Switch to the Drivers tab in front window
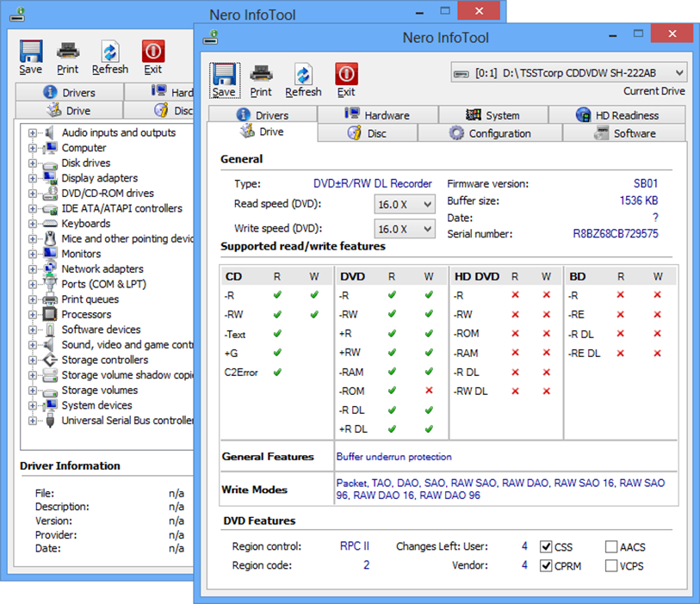 tap(263, 115)
